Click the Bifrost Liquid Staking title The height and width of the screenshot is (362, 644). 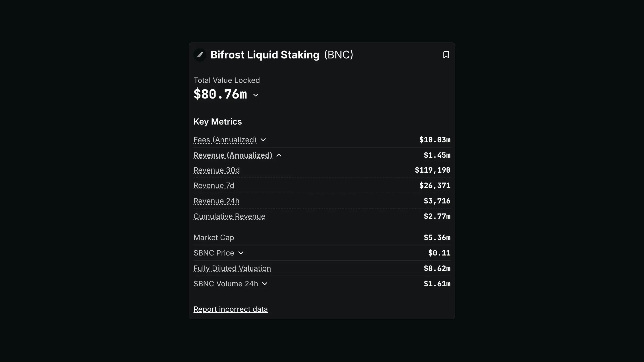pos(265,55)
